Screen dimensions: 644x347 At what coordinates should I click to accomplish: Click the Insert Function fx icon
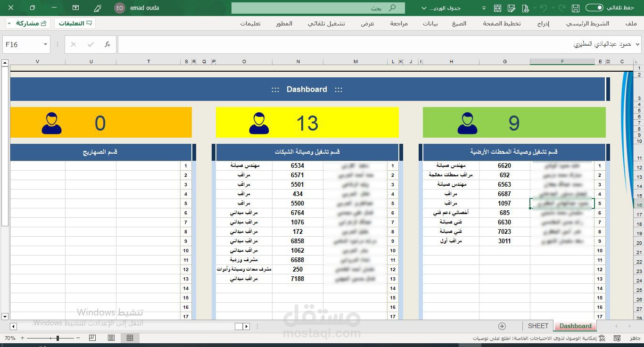coord(107,44)
